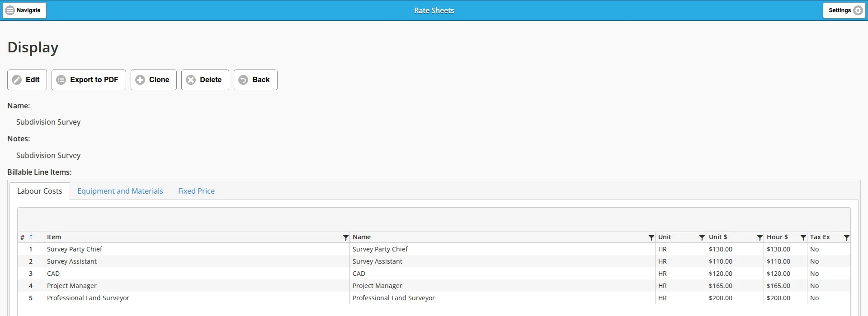The height and width of the screenshot is (316, 868).
Task: Click the Edit button
Action: pyautogui.click(x=27, y=80)
